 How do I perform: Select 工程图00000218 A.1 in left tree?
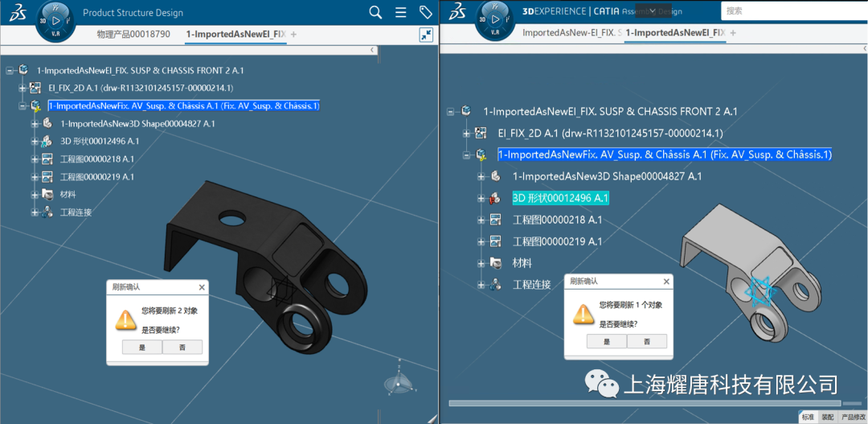pyautogui.click(x=97, y=159)
